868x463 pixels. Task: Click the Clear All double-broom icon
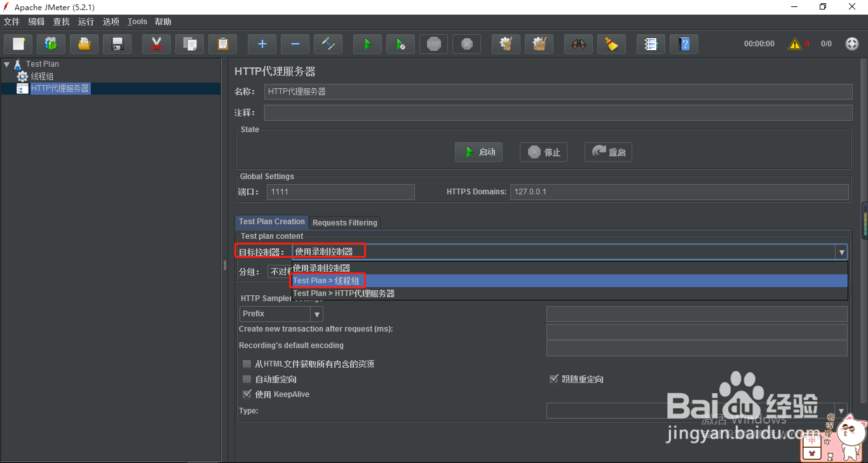pos(539,44)
